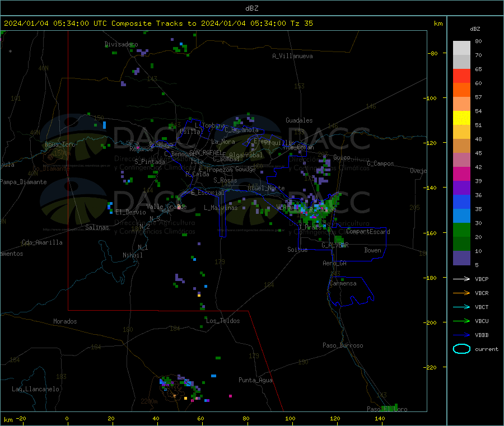The height and width of the screenshot is (426, 504).
Task: Click the VBBB blue arrow legend icon
Action: tap(461, 335)
